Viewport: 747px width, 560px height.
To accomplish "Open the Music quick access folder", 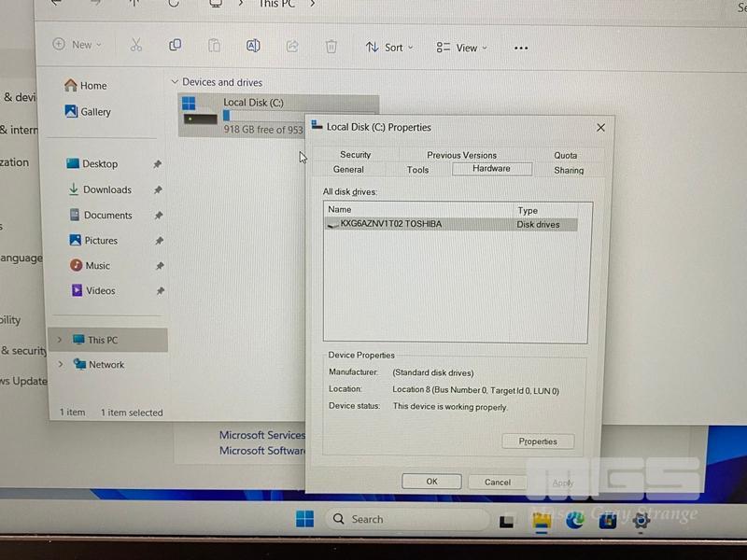I will (x=90, y=265).
